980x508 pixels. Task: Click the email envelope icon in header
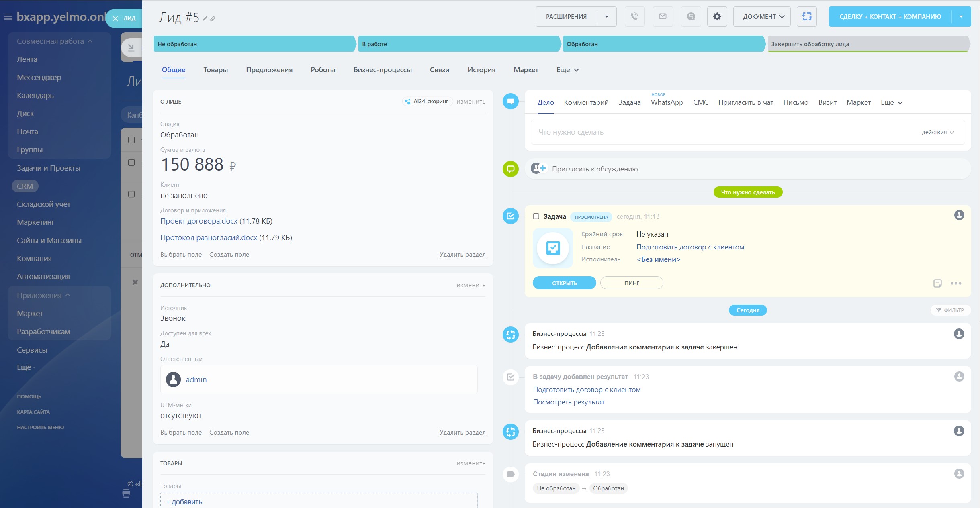pyautogui.click(x=663, y=16)
